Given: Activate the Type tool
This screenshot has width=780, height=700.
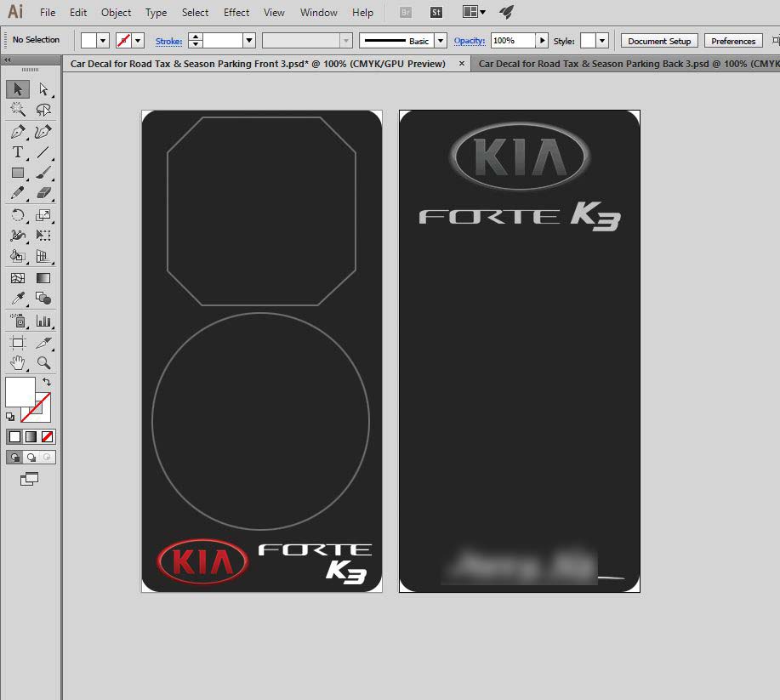Looking at the screenshot, I should 17,152.
